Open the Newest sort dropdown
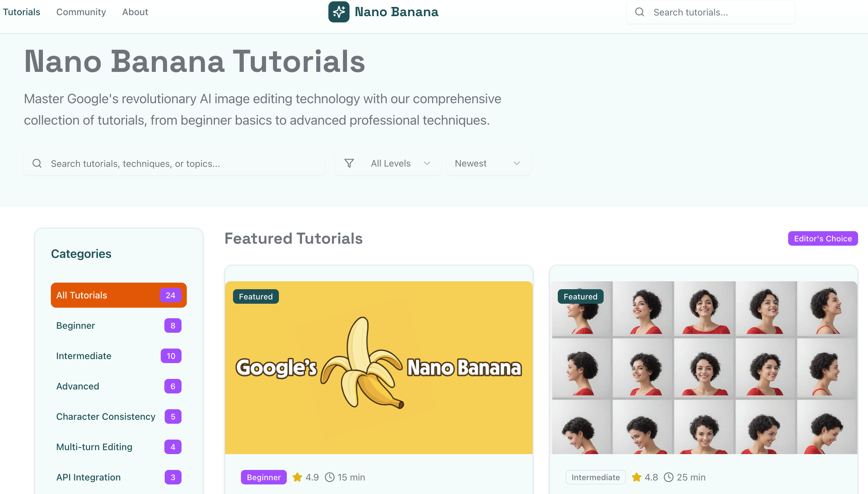 pos(488,163)
